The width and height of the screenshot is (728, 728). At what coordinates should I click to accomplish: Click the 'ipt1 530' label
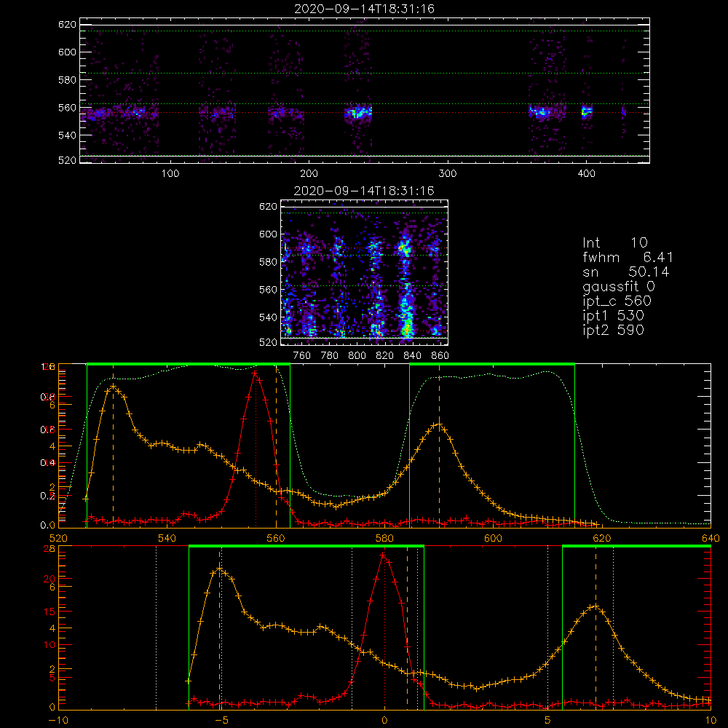pos(613,316)
